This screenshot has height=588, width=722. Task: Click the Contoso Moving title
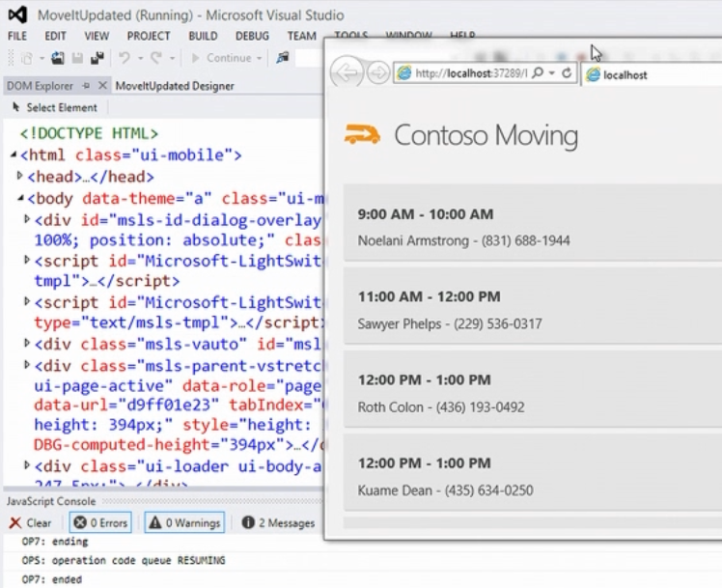(486, 135)
